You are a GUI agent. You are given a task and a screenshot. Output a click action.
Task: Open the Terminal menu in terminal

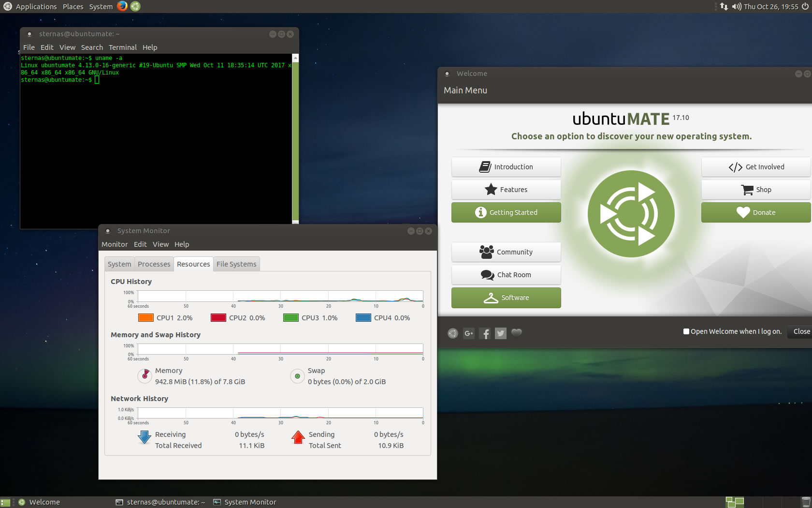point(123,47)
